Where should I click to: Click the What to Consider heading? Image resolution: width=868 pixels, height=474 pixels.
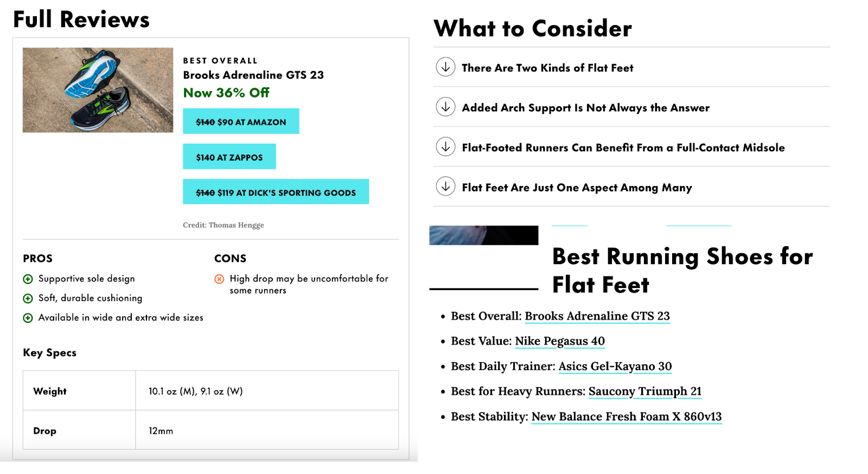533,28
